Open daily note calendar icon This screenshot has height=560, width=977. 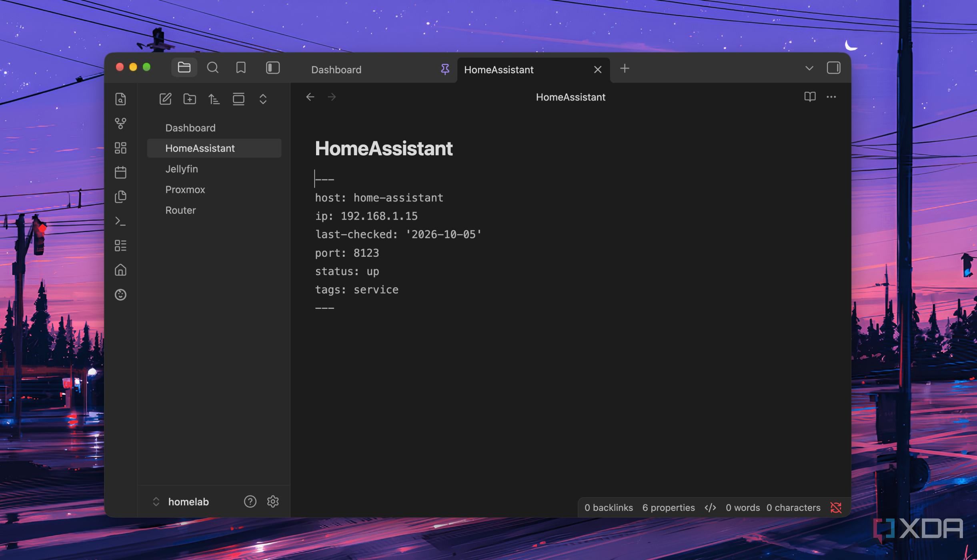pos(120,172)
